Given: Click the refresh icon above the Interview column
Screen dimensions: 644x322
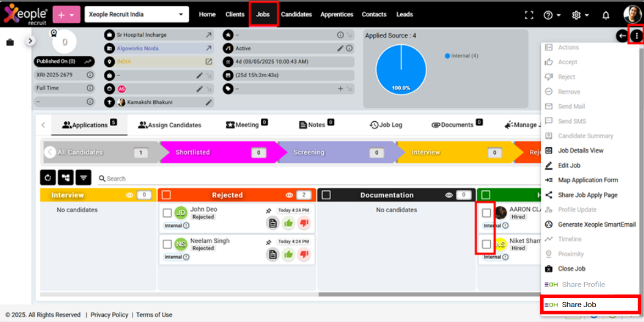Looking at the screenshot, I should click(x=48, y=178).
